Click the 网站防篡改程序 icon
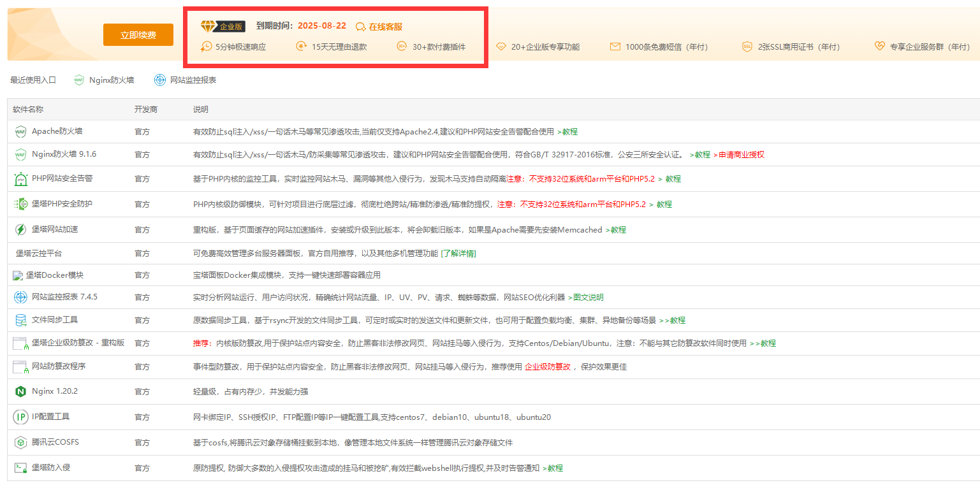 click(x=20, y=367)
